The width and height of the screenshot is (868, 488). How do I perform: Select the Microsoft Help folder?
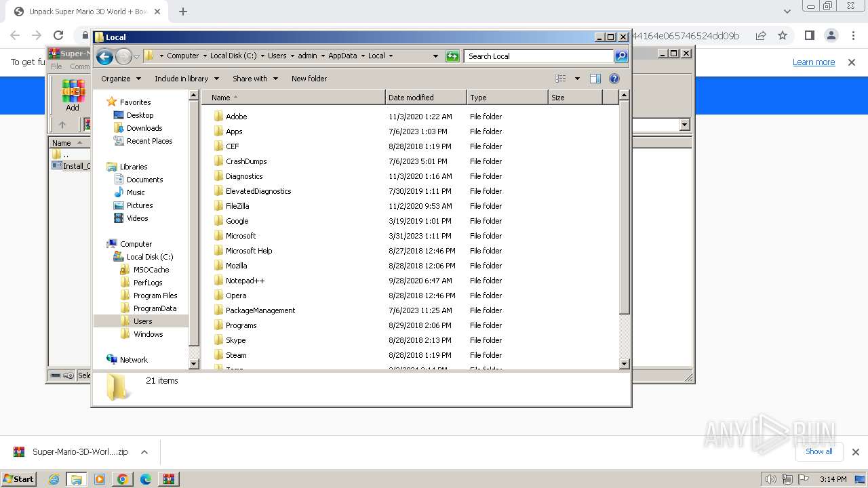[249, 251]
